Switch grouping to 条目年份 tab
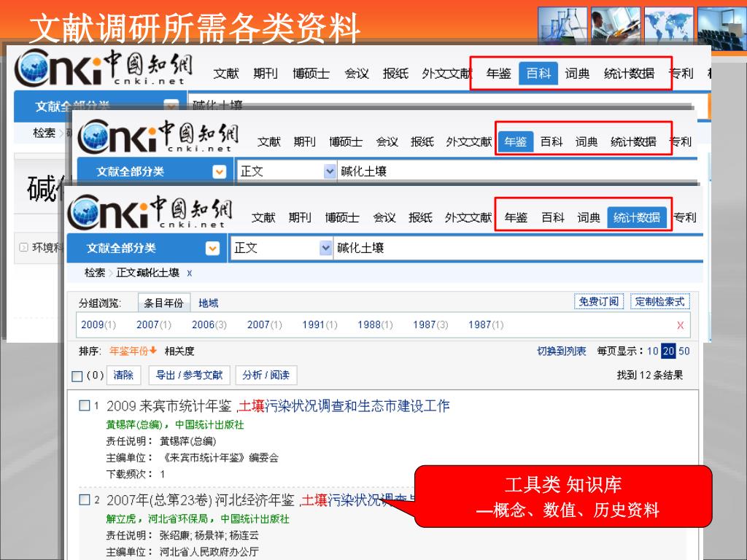 pos(164,303)
